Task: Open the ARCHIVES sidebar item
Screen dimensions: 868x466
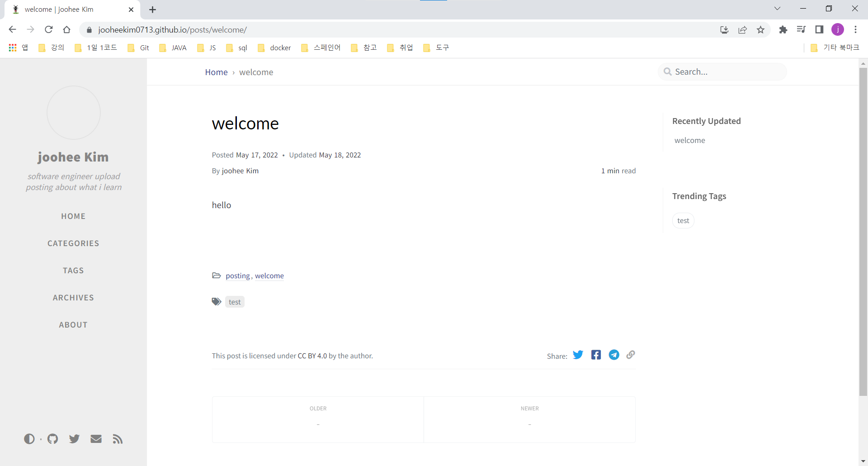Action: point(73,298)
